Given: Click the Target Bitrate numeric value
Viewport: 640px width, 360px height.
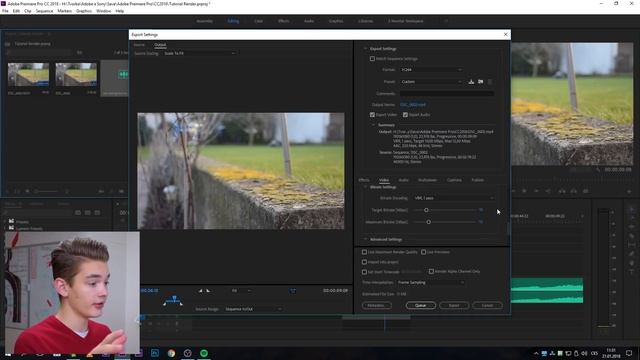Looking at the screenshot, I should [x=481, y=210].
